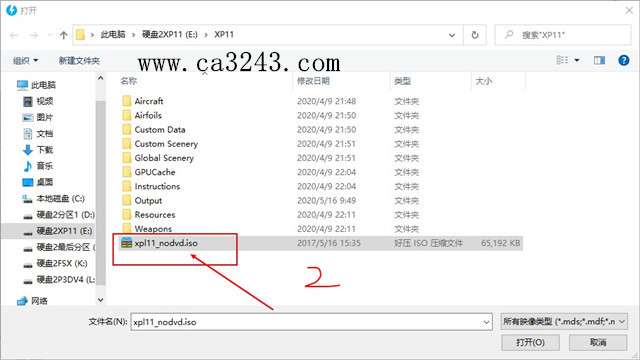
Task: Select 硬盘2XP11 (E:) in the breadcrumb
Action: 169,35
